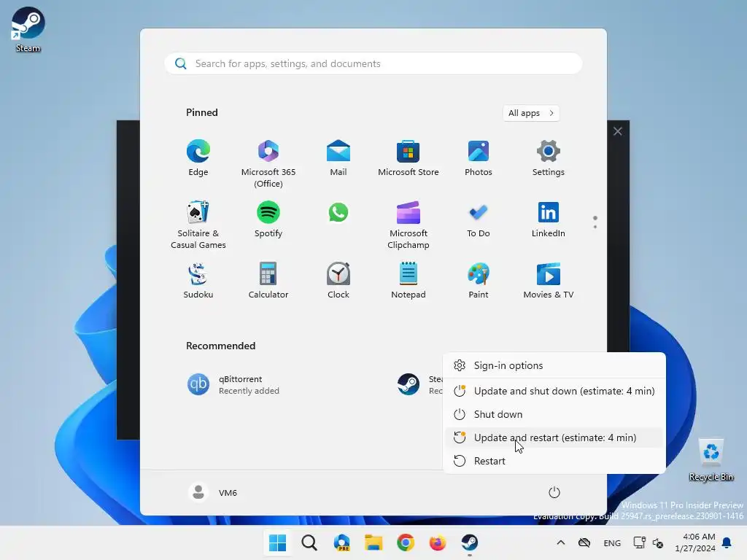Open the Calculator app

(x=268, y=281)
